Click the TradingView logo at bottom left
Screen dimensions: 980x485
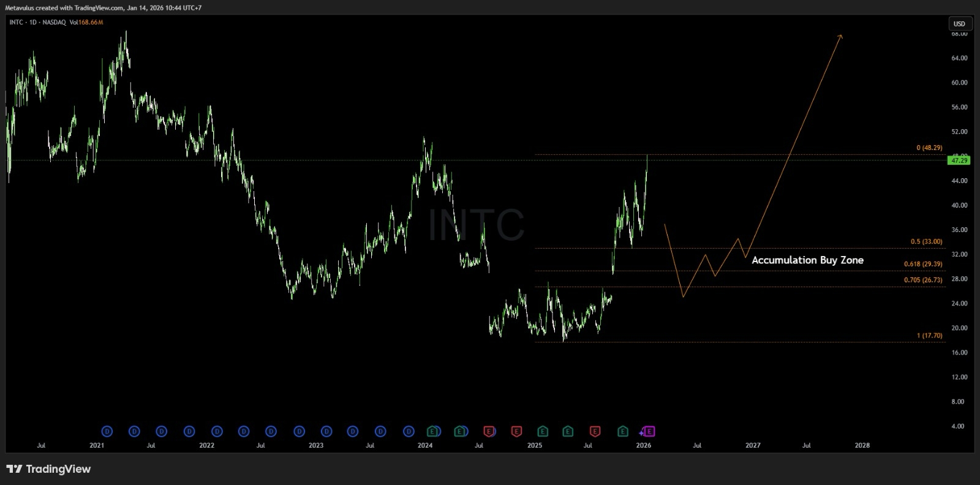(x=48, y=469)
